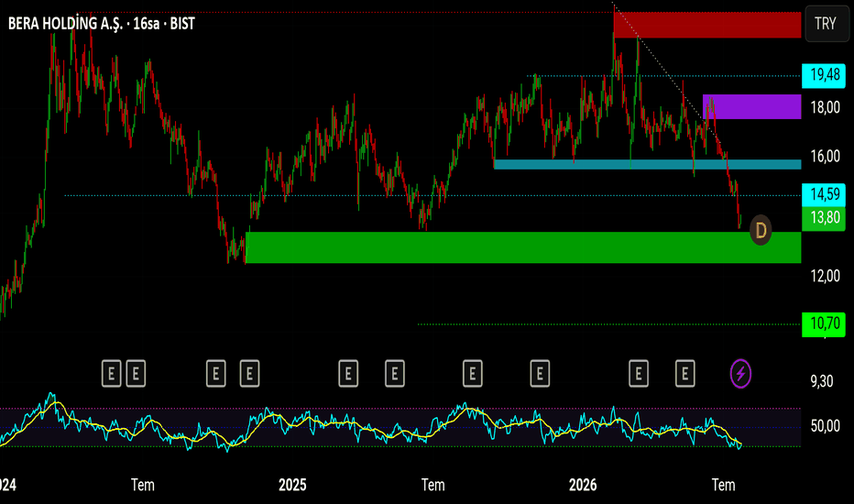Select the red resistance zone rectangle
The width and height of the screenshot is (854, 504).
[707, 25]
